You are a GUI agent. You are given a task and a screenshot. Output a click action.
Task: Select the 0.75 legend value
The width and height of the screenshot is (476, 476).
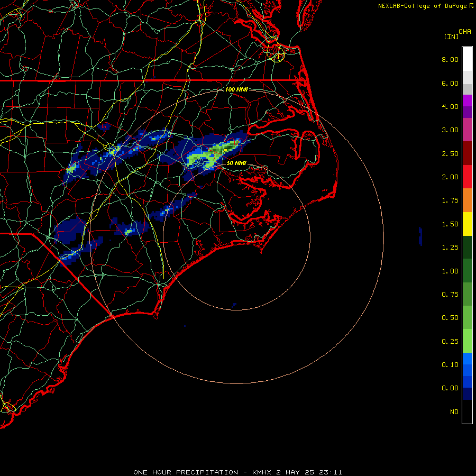(x=450, y=295)
